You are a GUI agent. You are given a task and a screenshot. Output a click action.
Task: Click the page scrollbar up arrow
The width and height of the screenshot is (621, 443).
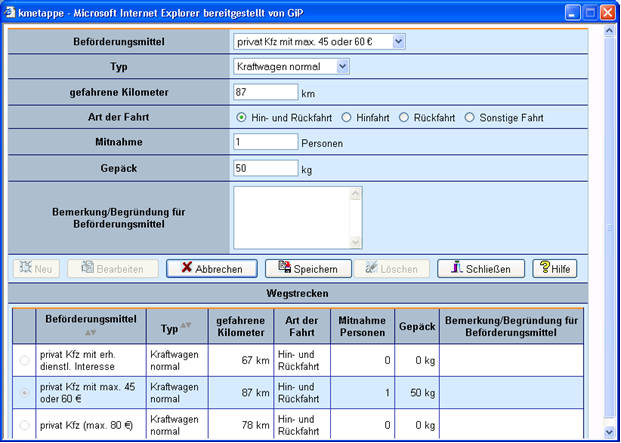pos(609,32)
